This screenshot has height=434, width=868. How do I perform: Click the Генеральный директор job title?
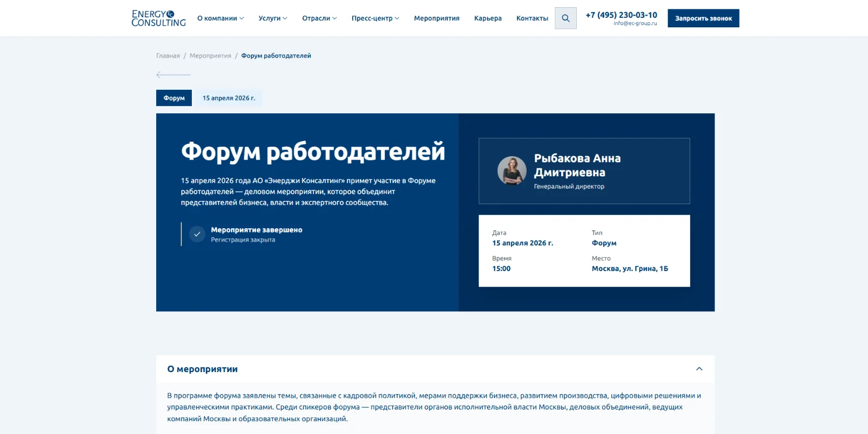pos(569,186)
